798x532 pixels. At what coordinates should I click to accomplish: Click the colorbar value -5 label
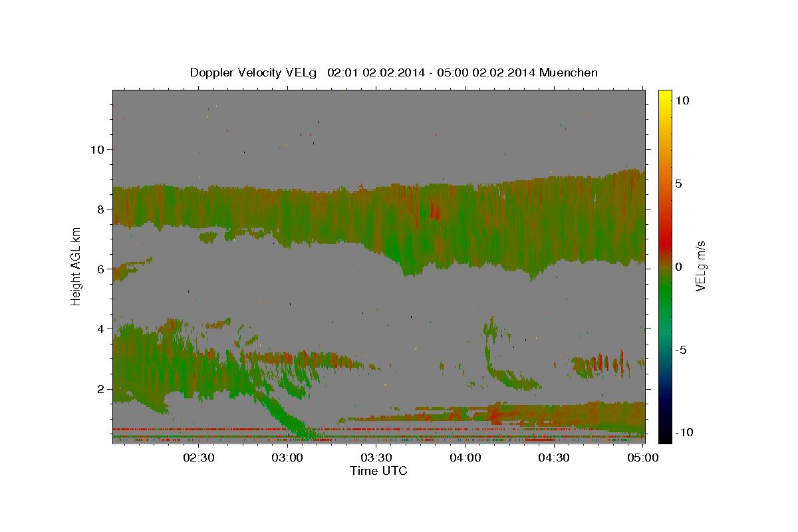coord(682,349)
